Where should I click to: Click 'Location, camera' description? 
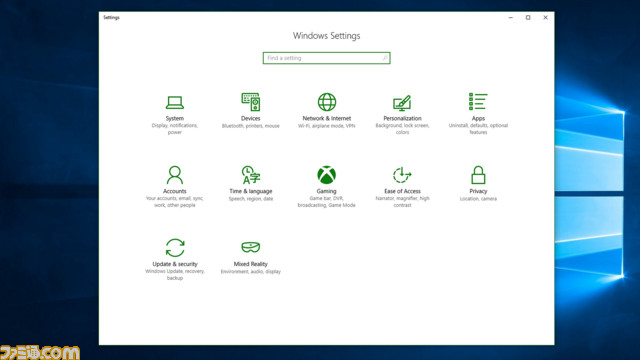[478, 199]
